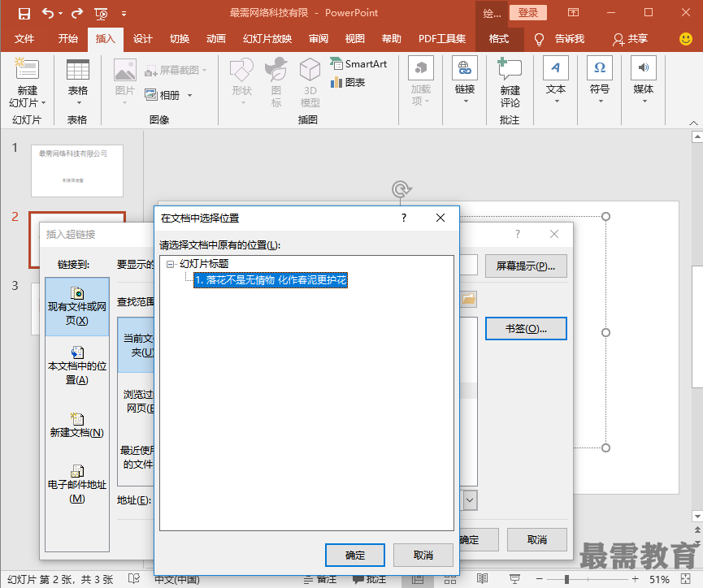Select 现有文件或网页 link option
Image resolution: width=703 pixels, height=588 pixels.
click(77, 306)
